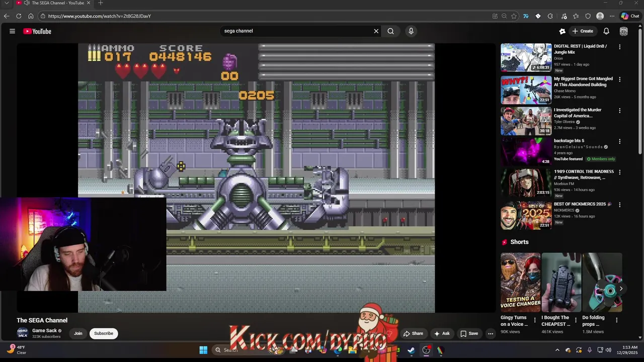Open Steam from the taskbar

click(411, 350)
